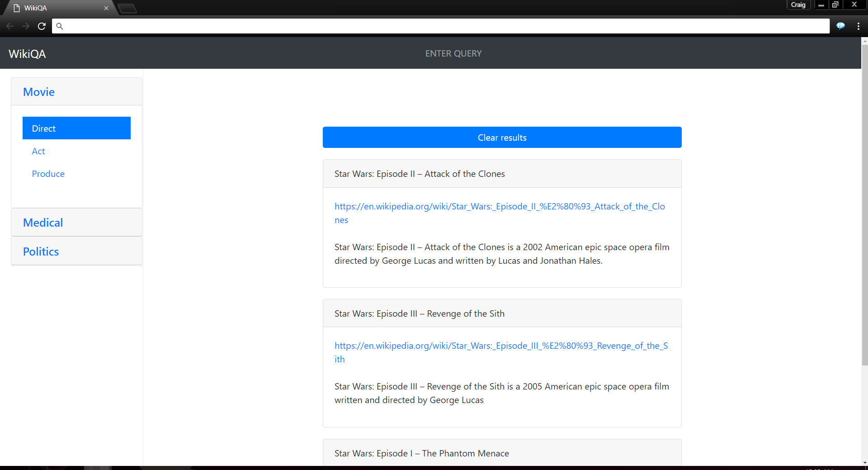Open the browser three-dot menu
This screenshot has width=868, height=470.
tap(858, 26)
